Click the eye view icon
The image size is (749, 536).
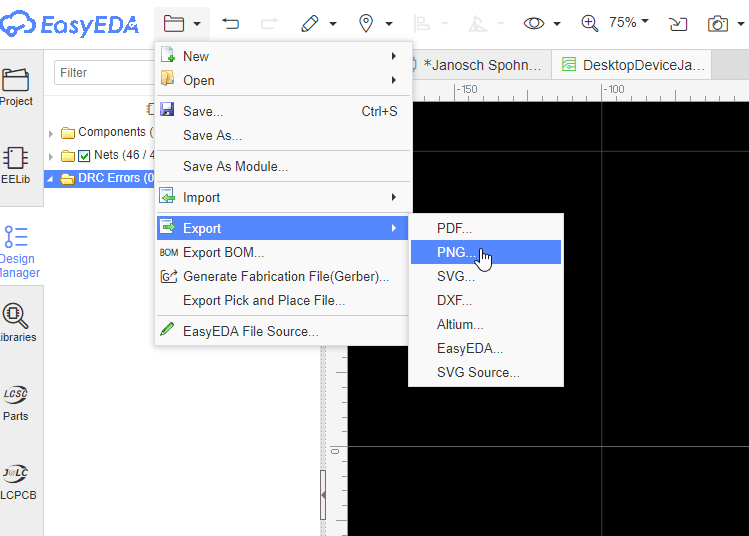click(x=534, y=23)
